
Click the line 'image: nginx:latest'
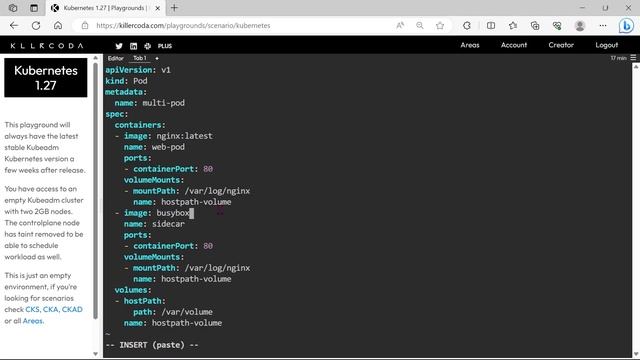[x=168, y=136]
